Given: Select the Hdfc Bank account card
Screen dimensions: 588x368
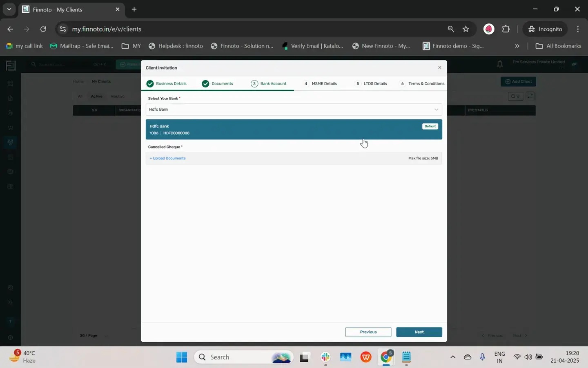Looking at the screenshot, I should tap(294, 129).
